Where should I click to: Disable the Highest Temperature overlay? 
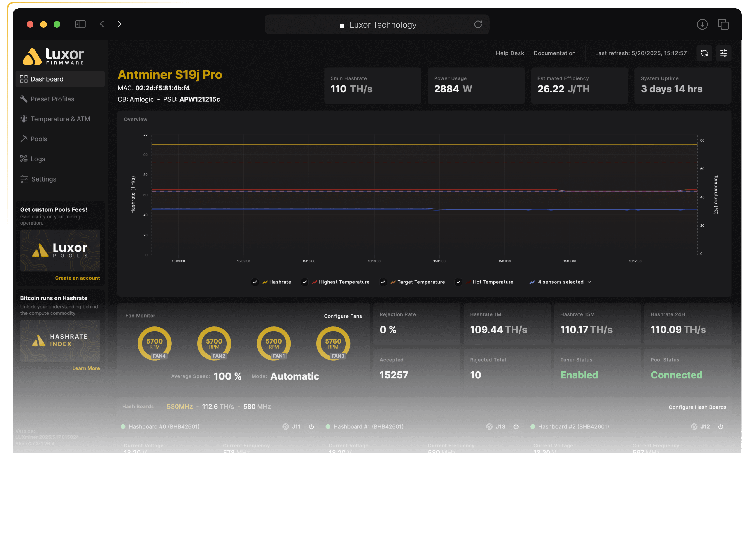pyautogui.click(x=304, y=282)
